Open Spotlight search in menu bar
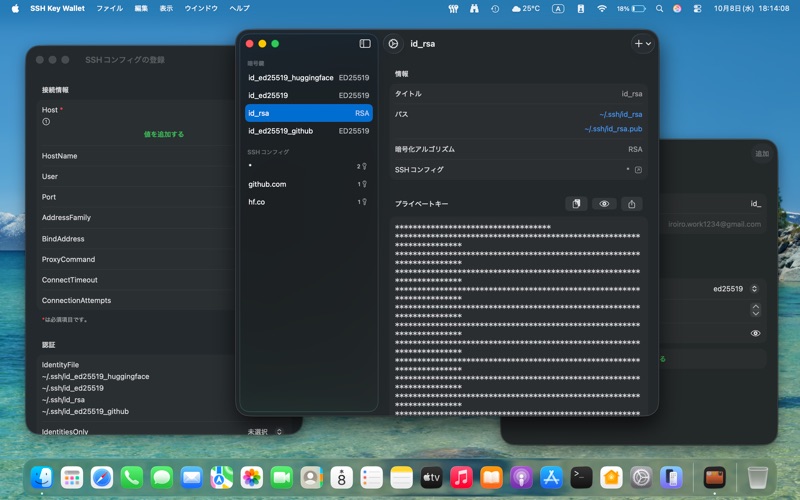The height and width of the screenshot is (500, 800). coord(659,9)
